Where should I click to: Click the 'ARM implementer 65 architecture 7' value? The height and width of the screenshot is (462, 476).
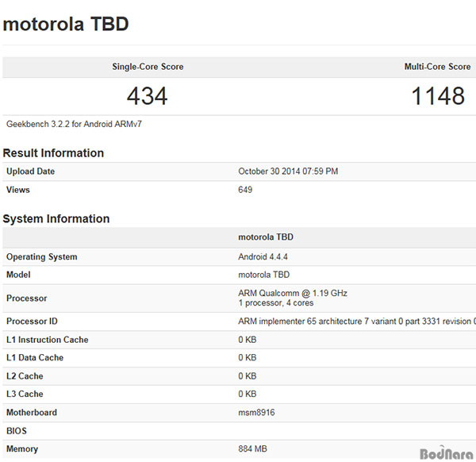pyautogui.click(x=357, y=321)
